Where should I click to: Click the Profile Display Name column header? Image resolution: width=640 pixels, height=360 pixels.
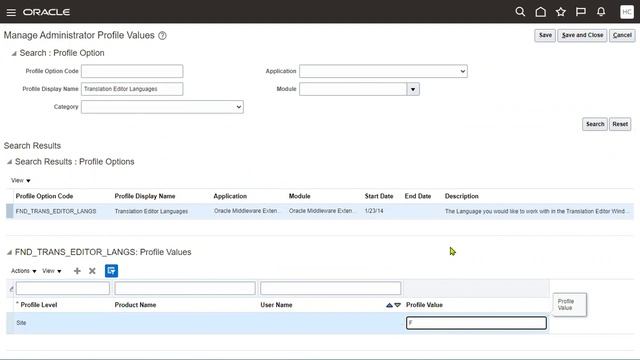[x=145, y=196]
